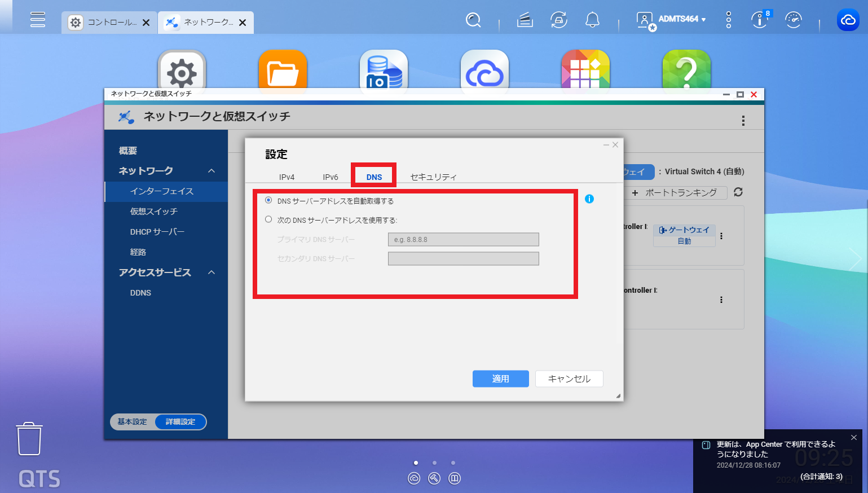Open the desktop trash can
This screenshot has height=493, width=868.
click(x=29, y=439)
